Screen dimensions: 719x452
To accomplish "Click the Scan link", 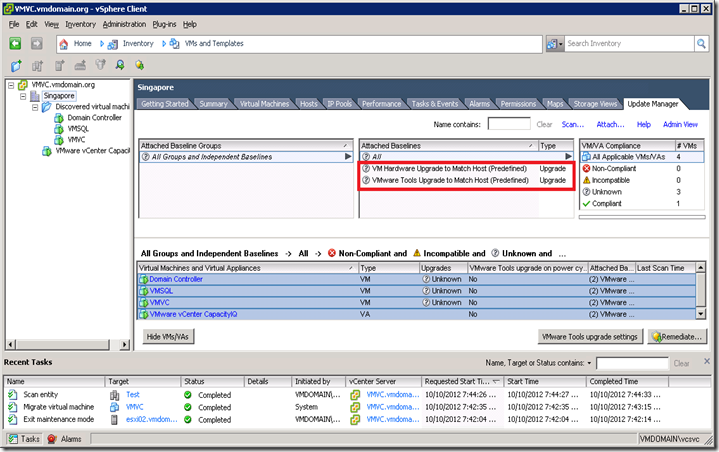I will click(x=572, y=125).
